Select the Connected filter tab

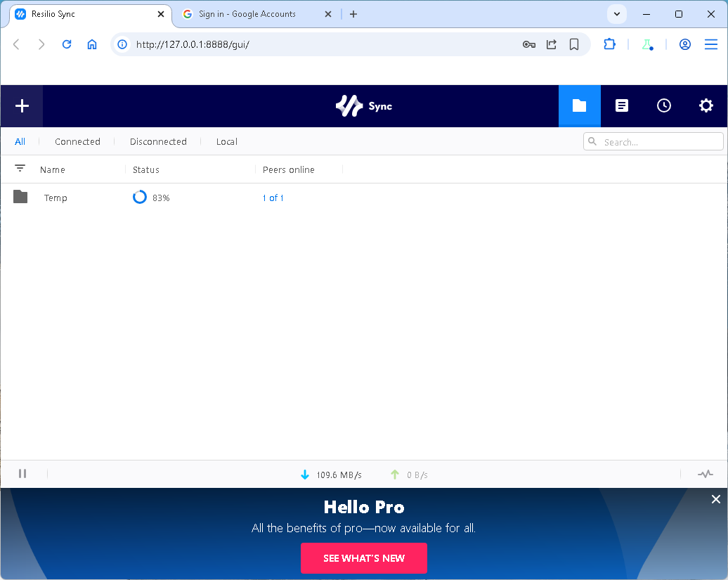click(x=77, y=141)
